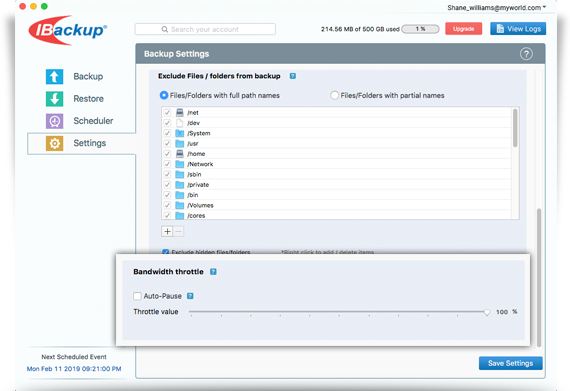Click the green Restore arrow icon
This screenshot has height=391, width=570.
coord(55,99)
